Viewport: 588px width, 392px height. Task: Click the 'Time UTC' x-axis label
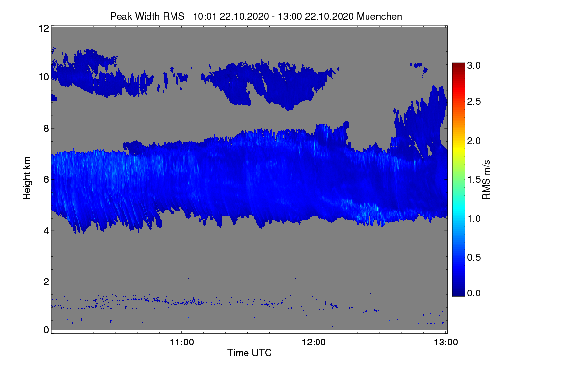pyautogui.click(x=249, y=353)
